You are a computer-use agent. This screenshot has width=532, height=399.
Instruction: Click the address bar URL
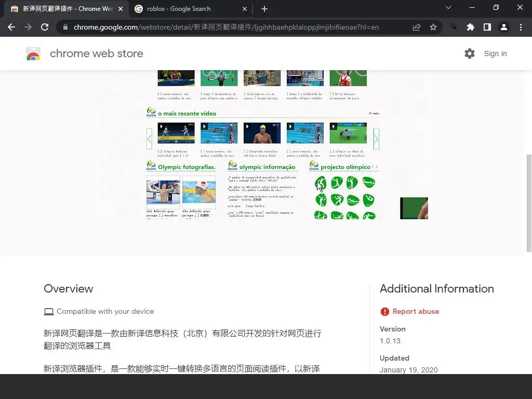[226, 27]
